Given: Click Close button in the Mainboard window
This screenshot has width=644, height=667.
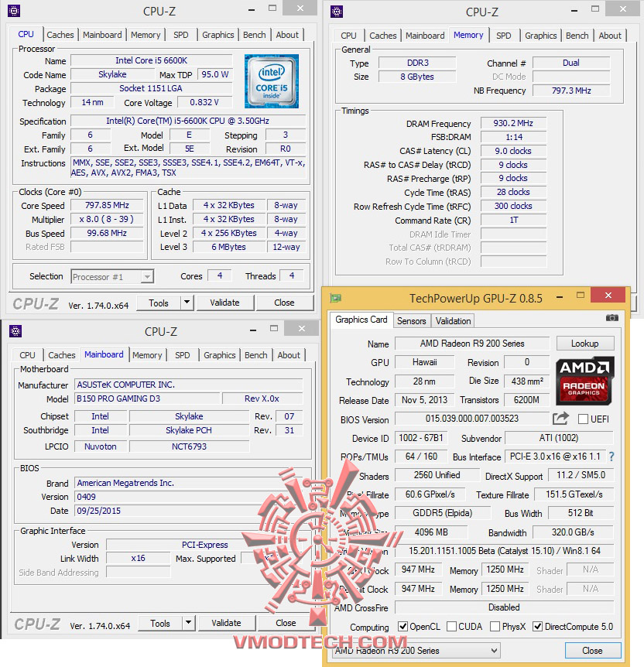Looking at the screenshot, I should coord(286,623).
